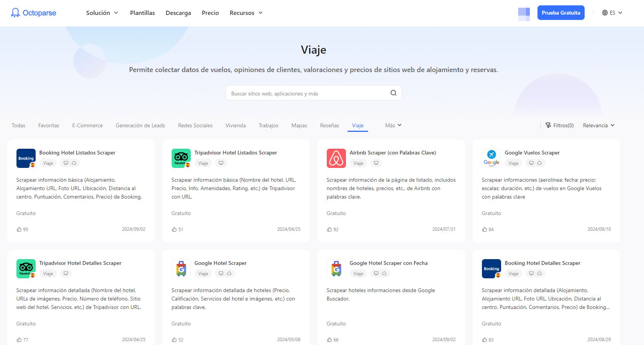Open Plantillas in the top menu
Screen dimensions: 644x345
(x=143, y=13)
